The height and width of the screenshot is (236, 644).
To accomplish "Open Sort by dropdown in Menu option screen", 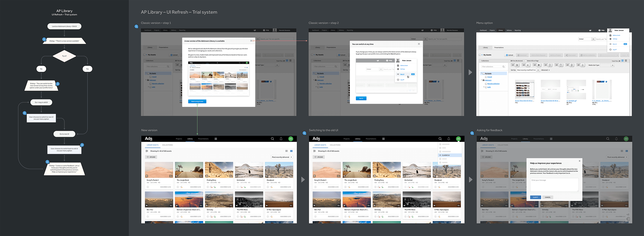I will click(x=528, y=70).
